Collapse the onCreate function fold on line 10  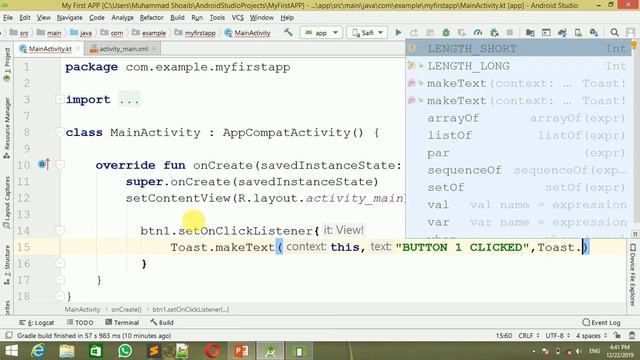(60, 165)
